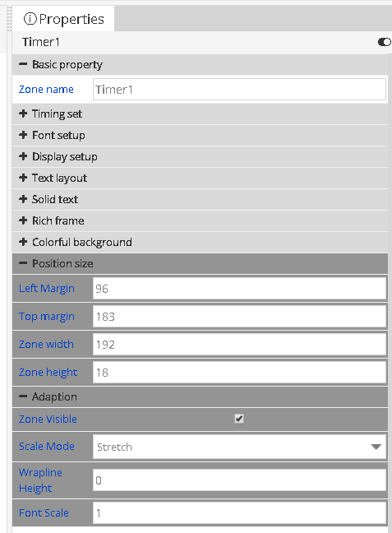
Task: Click the Left Margin value field
Action: click(239, 289)
